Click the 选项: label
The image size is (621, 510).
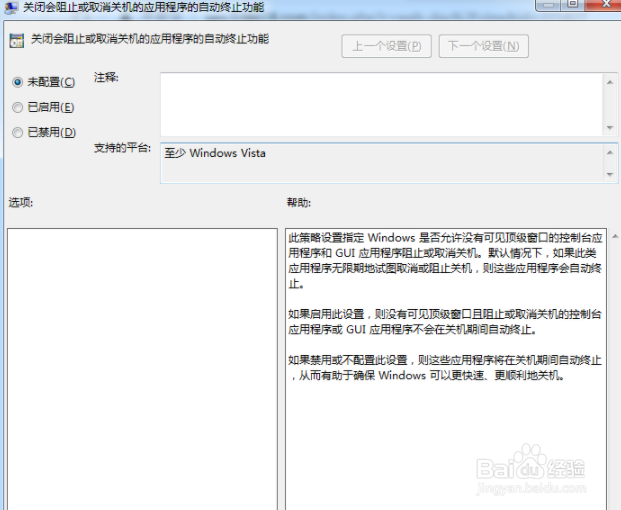(21, 203)
